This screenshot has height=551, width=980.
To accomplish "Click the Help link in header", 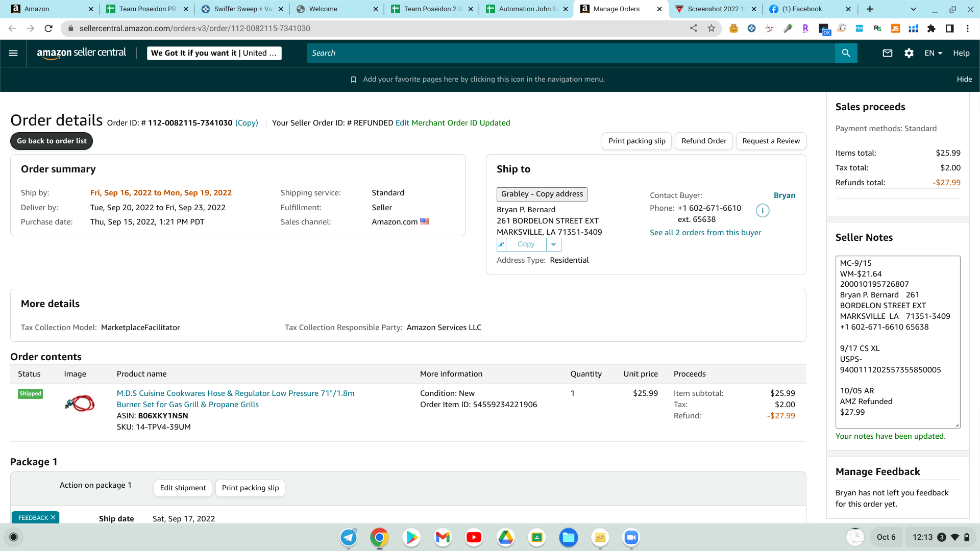I will [x=962, y=53].
